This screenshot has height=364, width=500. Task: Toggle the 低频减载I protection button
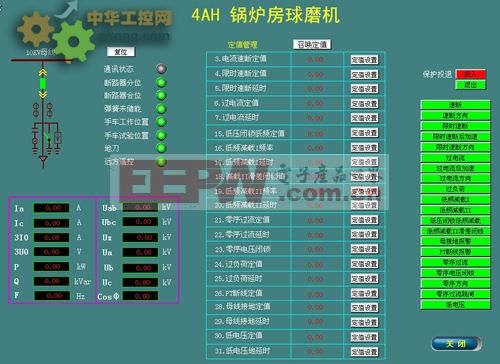coord(455,200)
